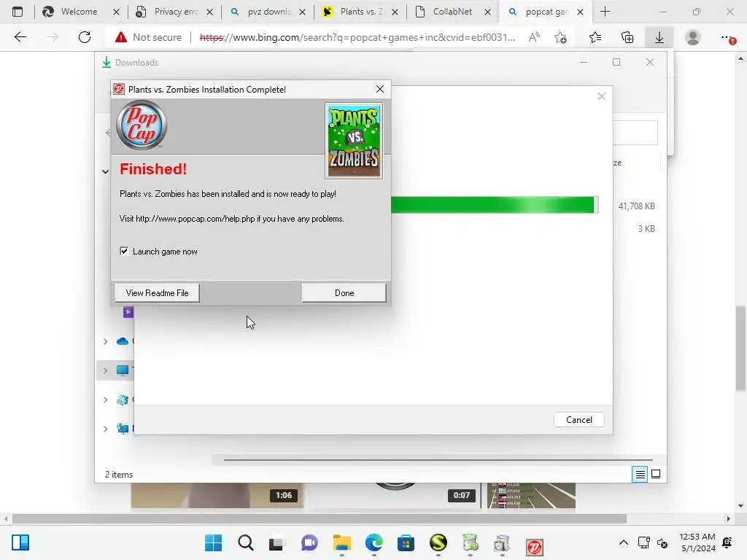Expand the 3D-cube tree node
The image size is (747, 560).
105,400
